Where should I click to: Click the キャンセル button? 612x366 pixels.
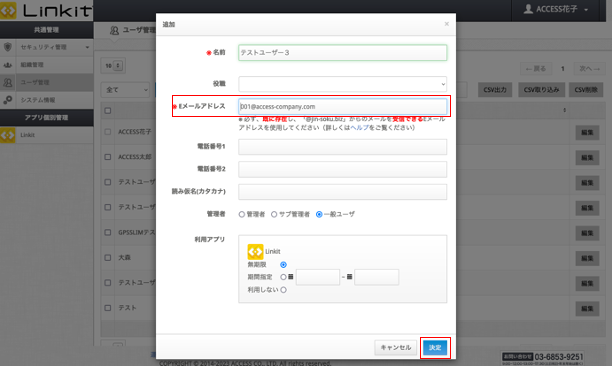click(x=396, y=348)
